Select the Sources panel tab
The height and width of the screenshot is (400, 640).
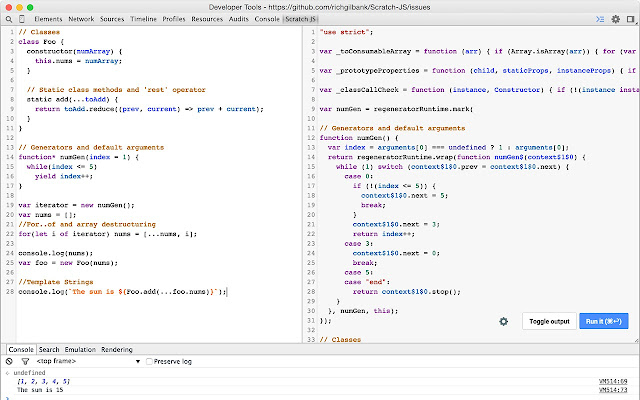click(112, 19)
